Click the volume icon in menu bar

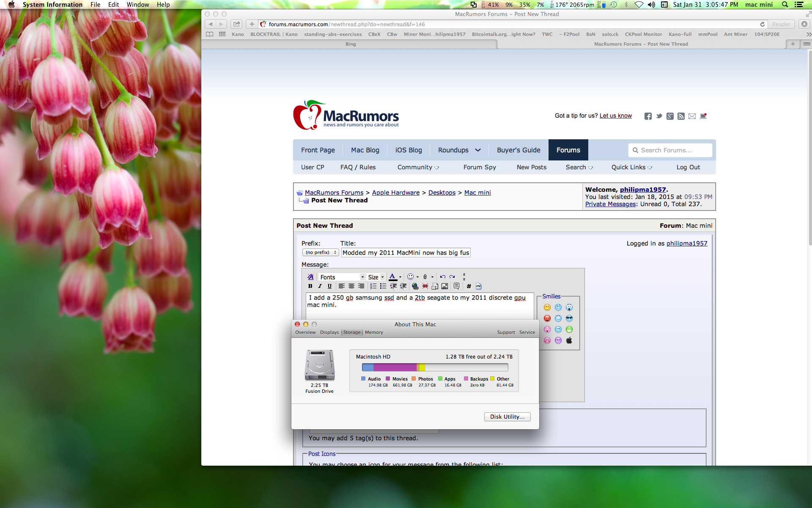[651, 5]
